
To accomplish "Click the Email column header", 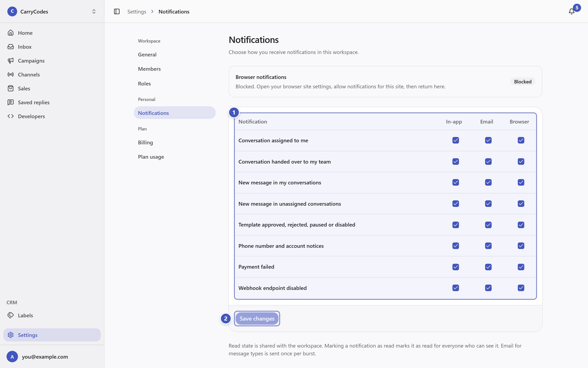I will point(487,121).
